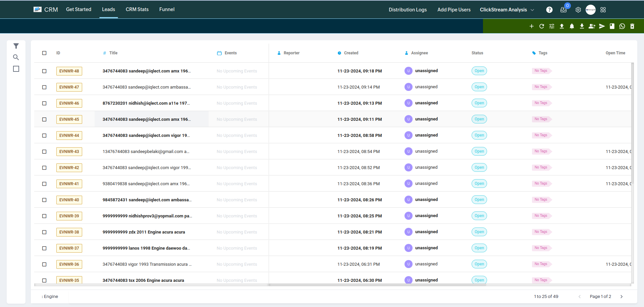Open lead EVNWR-36 ID badge
644x307 pixels.
pos(69,264)
